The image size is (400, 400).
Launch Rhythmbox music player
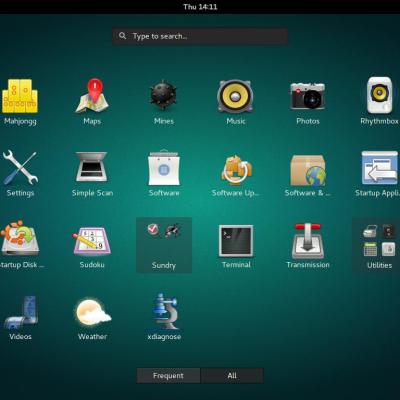click(380, 95)
